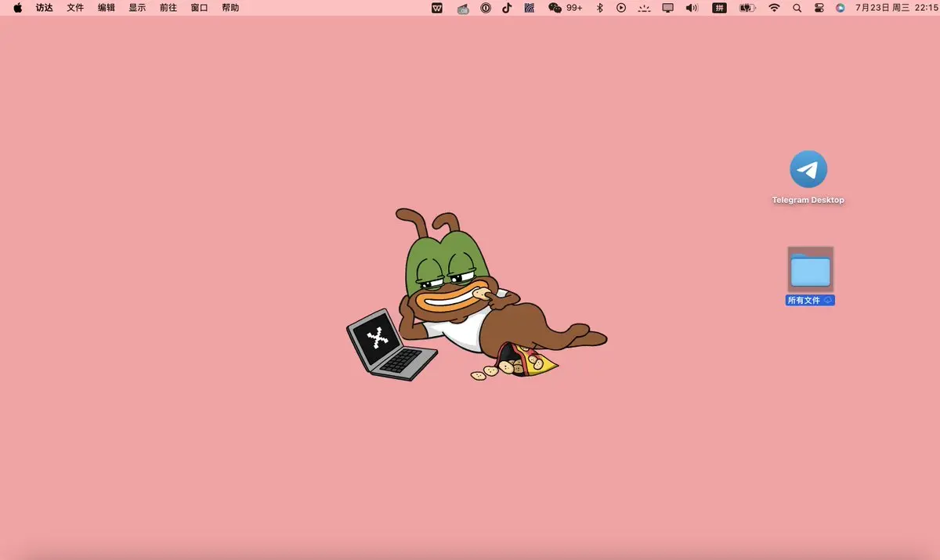Open Control Center icon
Image resolution: width=940 pixels, height=560 pixels.
[x=819, y=8]
